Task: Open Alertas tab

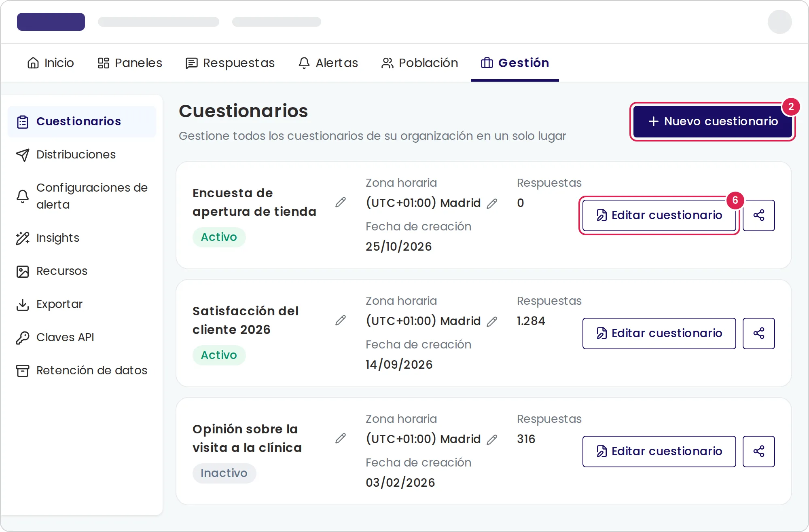Action: [x=328, y=63]
